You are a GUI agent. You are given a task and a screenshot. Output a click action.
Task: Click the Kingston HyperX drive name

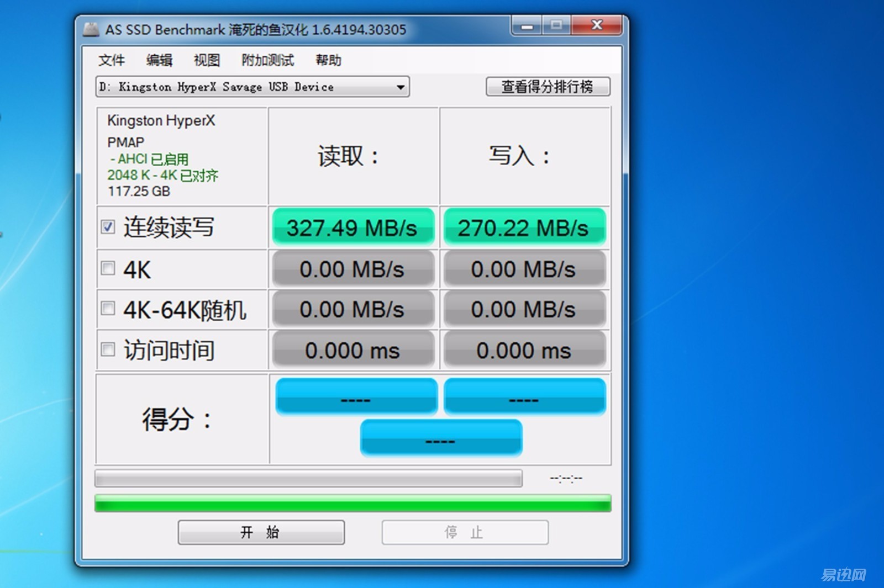pyautogui.click(x=161, y=120)
